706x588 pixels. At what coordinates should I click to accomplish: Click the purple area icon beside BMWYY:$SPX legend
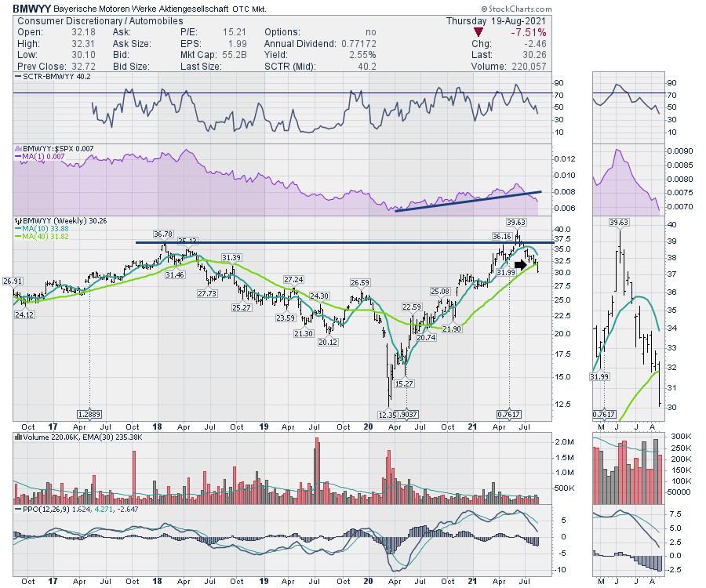(x=19, y=148)
